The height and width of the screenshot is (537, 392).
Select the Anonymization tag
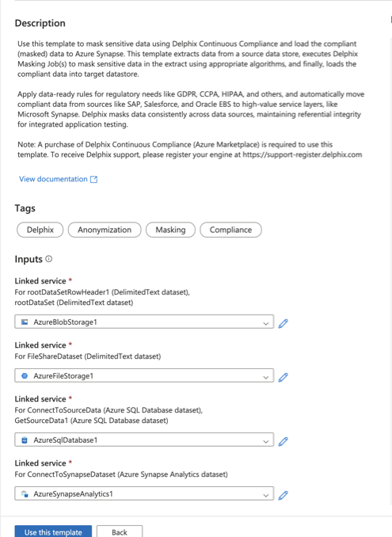tap(105, 230)
